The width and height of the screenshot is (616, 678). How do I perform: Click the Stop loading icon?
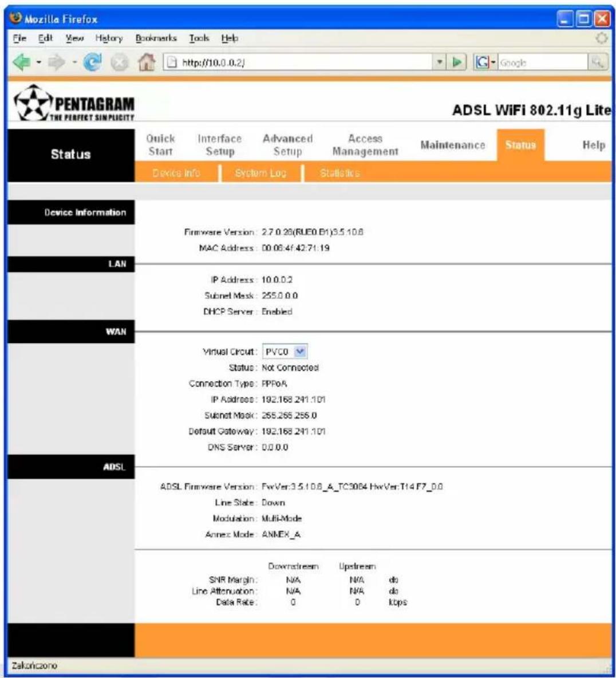pyautogui.click(x=119, y=63)
